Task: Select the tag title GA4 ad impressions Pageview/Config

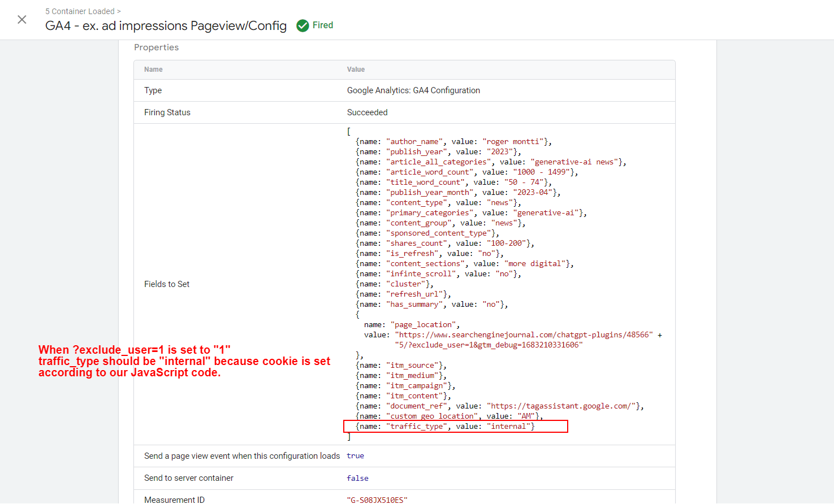Action: coord(165,26)
